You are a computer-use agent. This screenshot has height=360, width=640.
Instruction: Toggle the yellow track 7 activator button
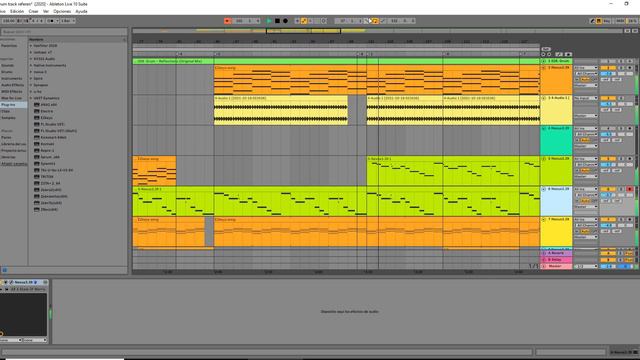pos(608,219)
